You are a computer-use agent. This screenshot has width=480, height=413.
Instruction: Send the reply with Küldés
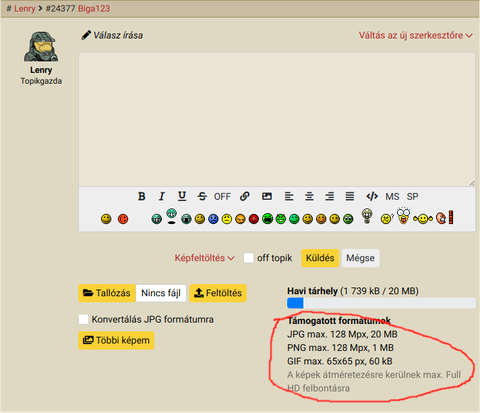320,258
